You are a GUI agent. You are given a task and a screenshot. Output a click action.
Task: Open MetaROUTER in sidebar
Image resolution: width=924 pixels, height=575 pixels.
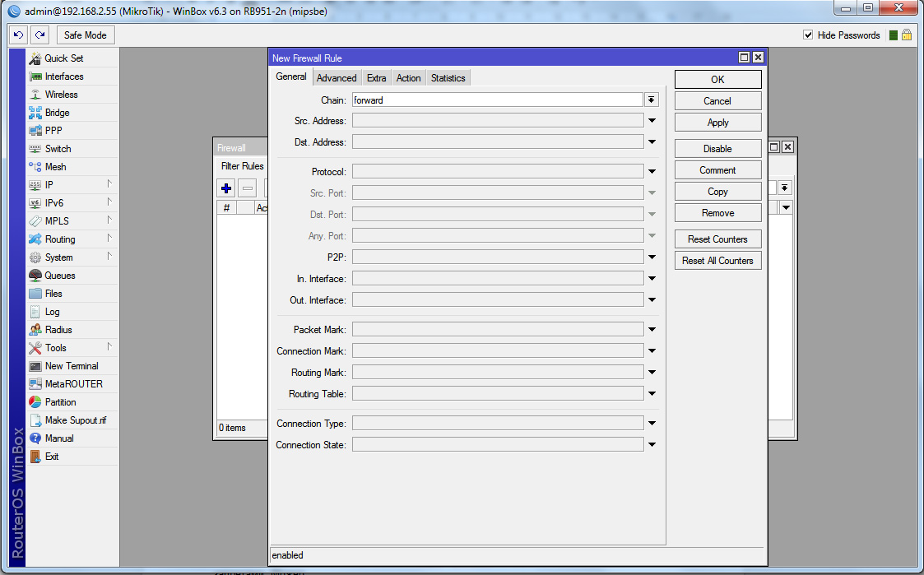coord(72,384)
